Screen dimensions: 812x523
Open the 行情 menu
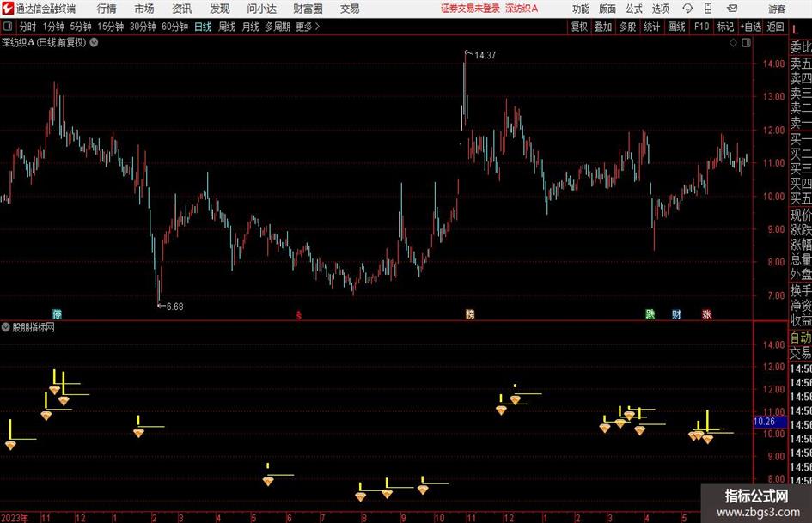(107, 9)
